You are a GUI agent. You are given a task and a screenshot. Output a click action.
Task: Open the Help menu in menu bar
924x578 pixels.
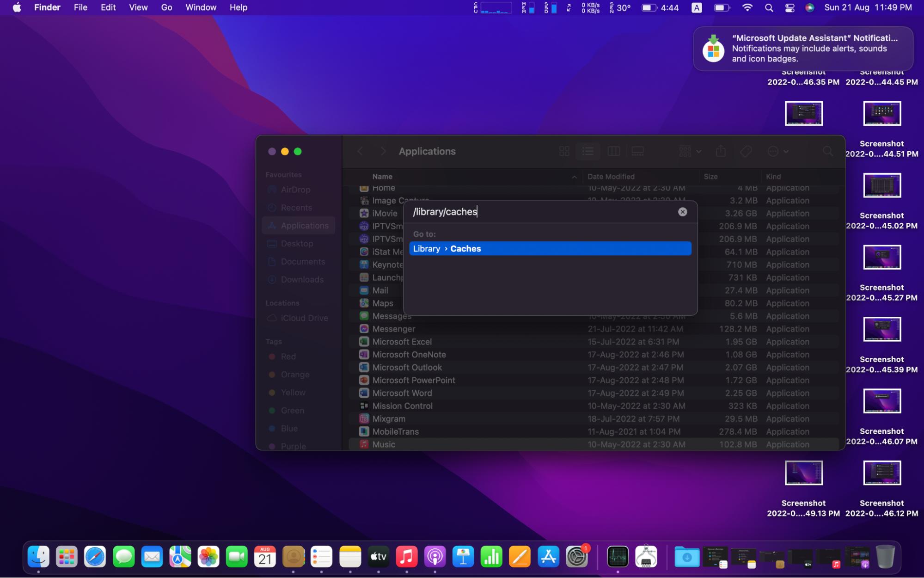tap(239, 7)
